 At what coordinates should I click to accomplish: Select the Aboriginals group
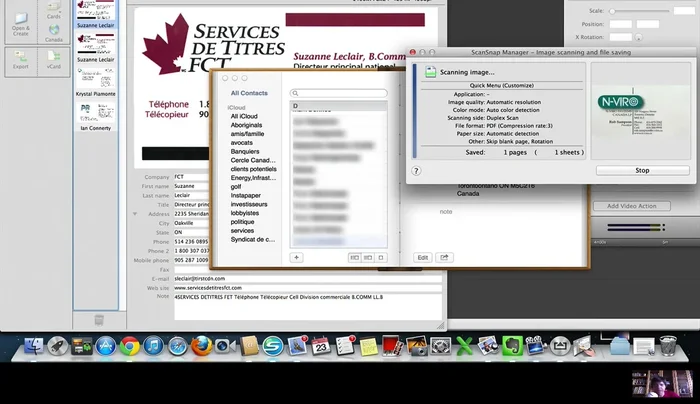pos(246,125)
